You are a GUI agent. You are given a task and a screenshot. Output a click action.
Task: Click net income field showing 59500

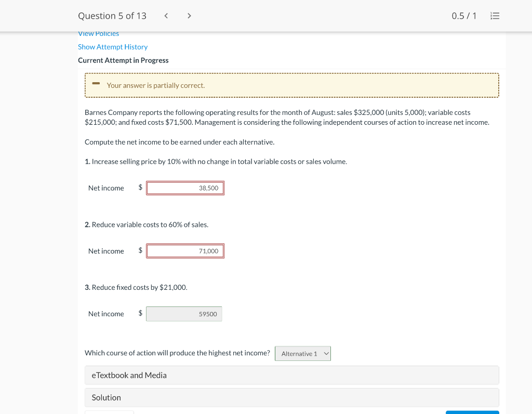point(184,314)
